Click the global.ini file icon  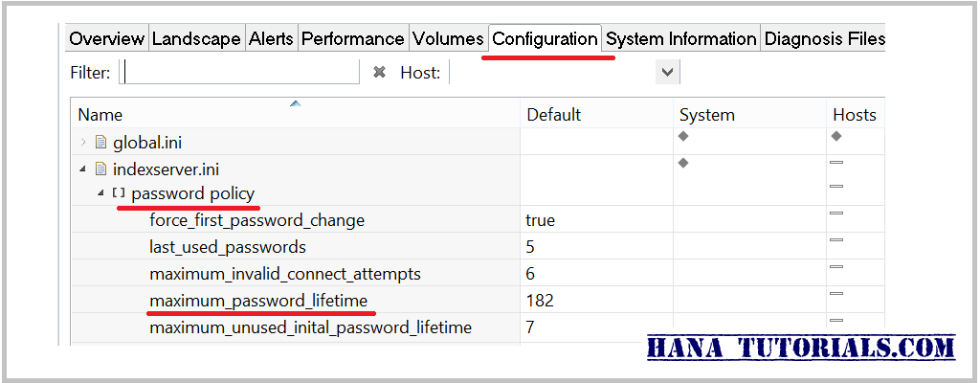[100, 143]
